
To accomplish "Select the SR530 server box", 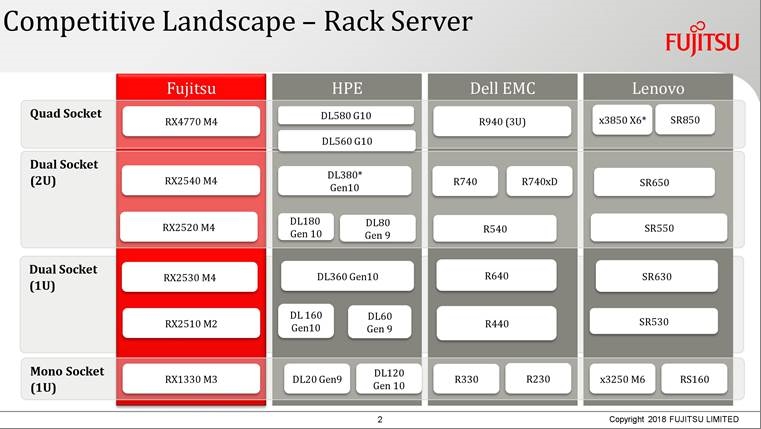I will coord(654,321).
